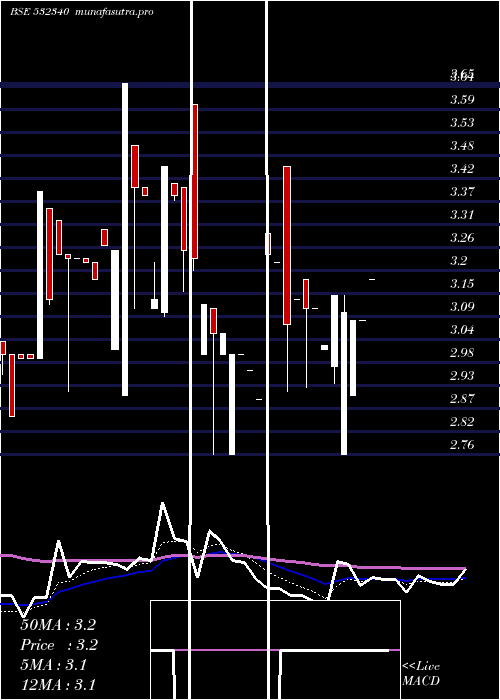This screenshot has width=500, height=700.
Task: Click the 3.31 price axis label
Action: (462, 215)
